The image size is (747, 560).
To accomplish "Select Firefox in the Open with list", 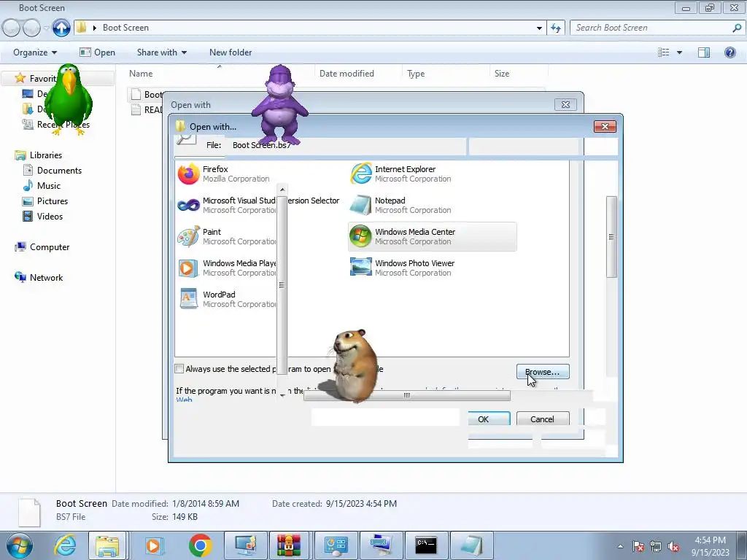I will (224, 174).
